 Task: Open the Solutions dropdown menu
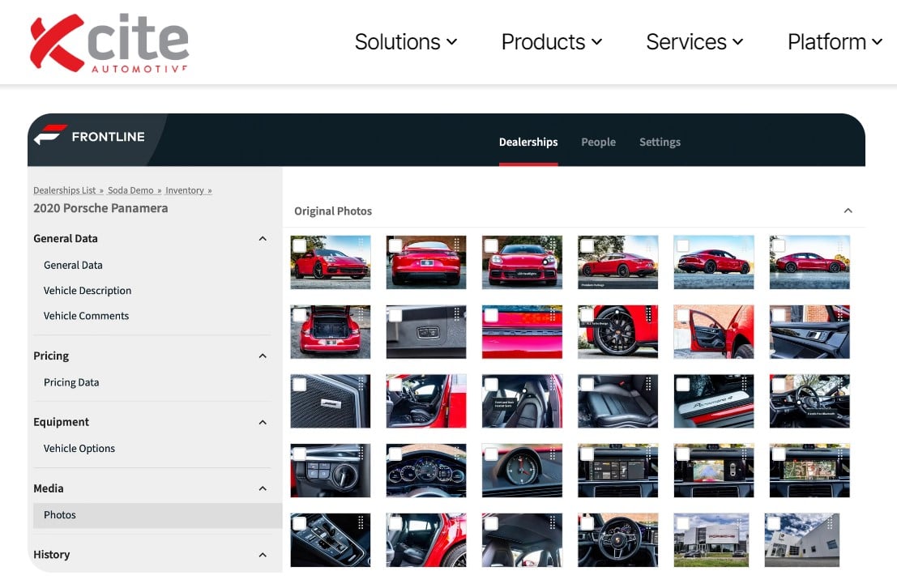(405, 42)
